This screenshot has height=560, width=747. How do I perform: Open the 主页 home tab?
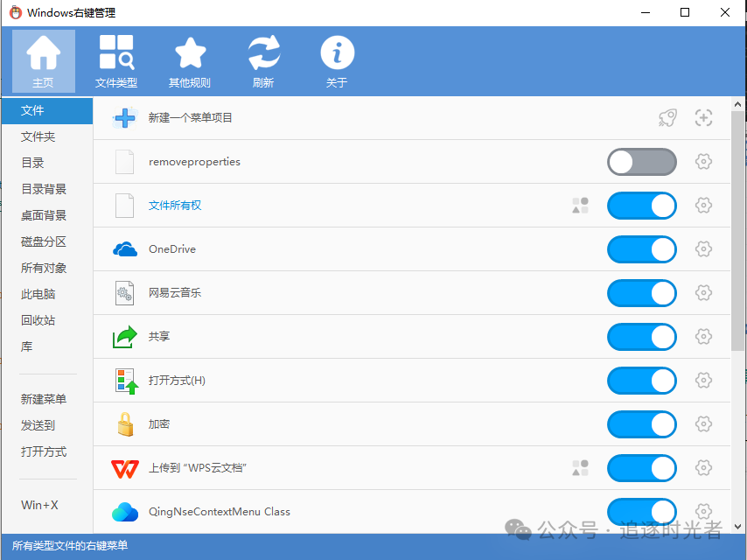tap(44, 61)
